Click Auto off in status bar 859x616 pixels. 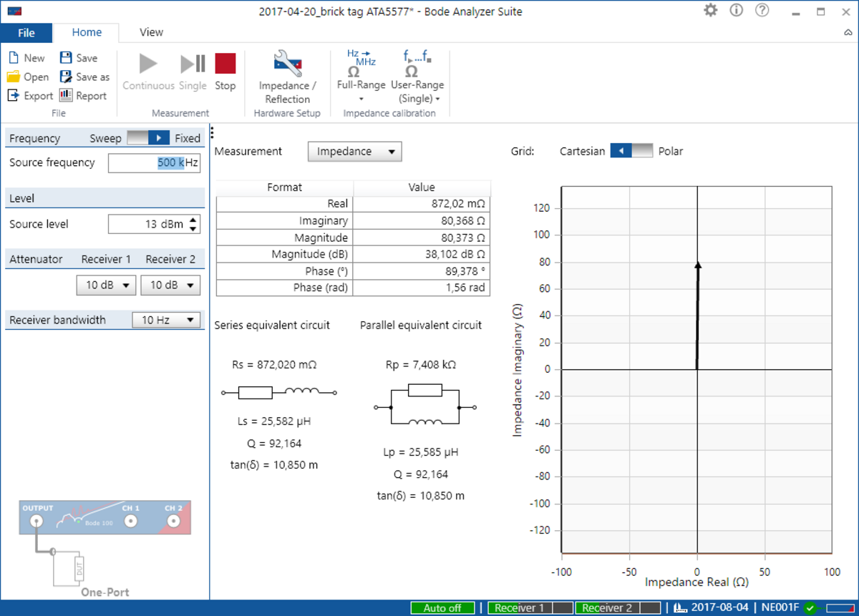(x=442, y=608)
